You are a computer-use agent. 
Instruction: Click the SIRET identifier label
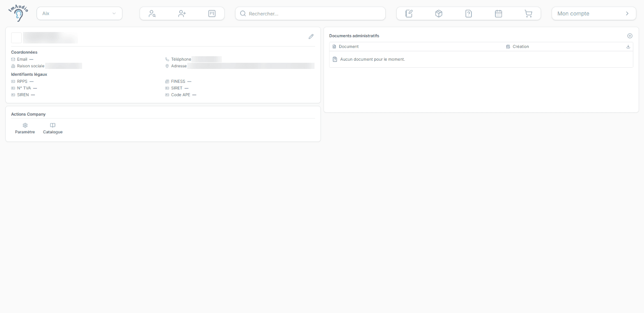click(x=177, y=88)
